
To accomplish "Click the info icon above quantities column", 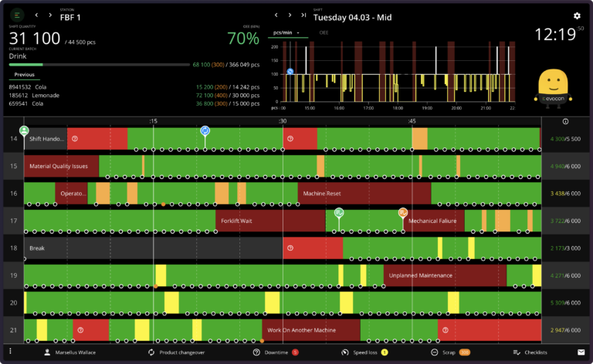I will pyautogui.click(x=566, y=121).
